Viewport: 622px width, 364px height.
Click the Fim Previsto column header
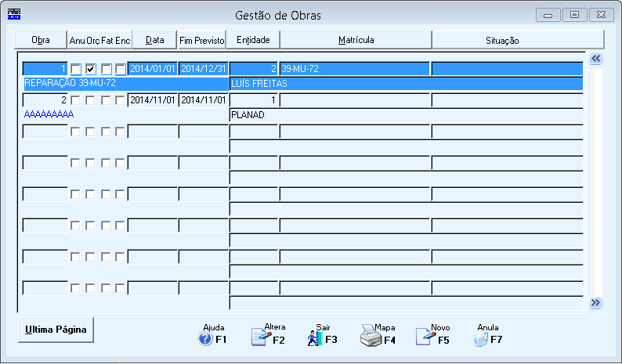point(202,40)
